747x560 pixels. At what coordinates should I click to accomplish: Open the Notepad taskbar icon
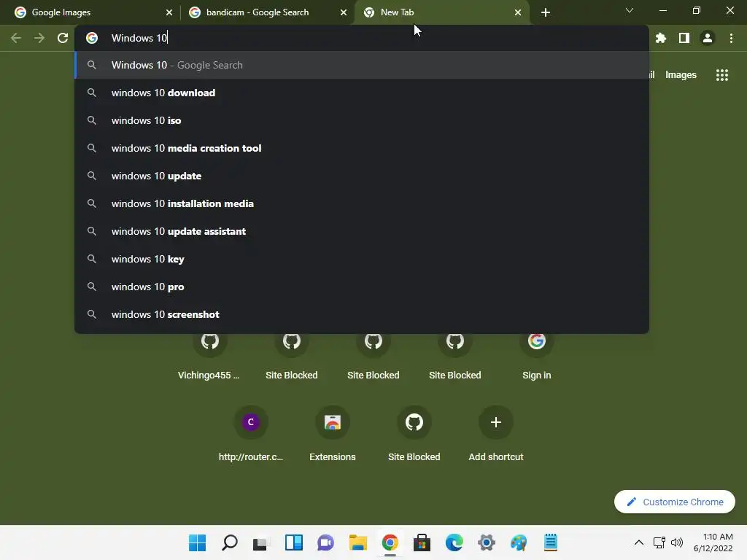[551, 542]
